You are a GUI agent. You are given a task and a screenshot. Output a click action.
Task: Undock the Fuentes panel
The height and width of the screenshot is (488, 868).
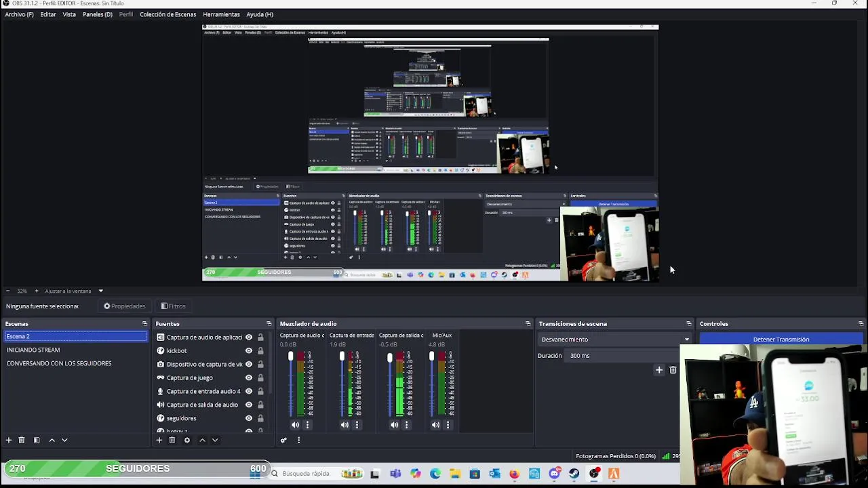pyautogui.click(x=269, y=324)
